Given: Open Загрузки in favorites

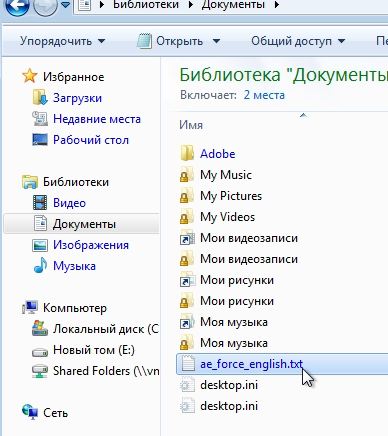Looking at the screenshot, I should click(x=77, y=98).
